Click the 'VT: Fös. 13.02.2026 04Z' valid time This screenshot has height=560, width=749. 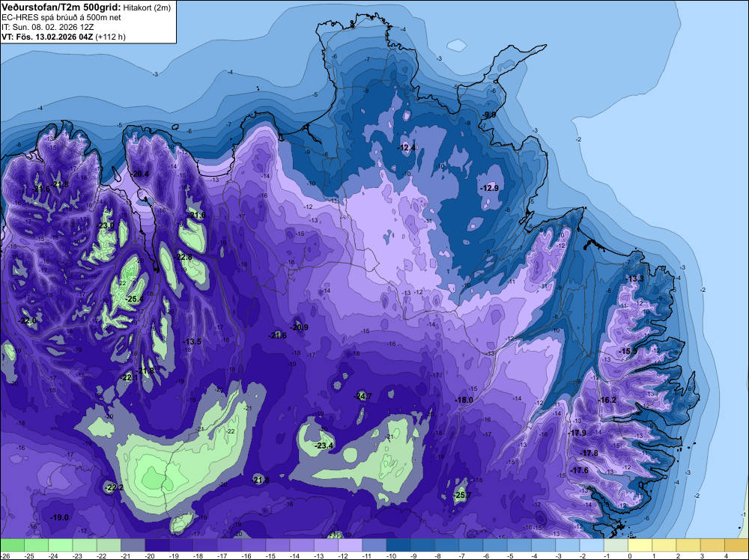(x=47, y=37)
